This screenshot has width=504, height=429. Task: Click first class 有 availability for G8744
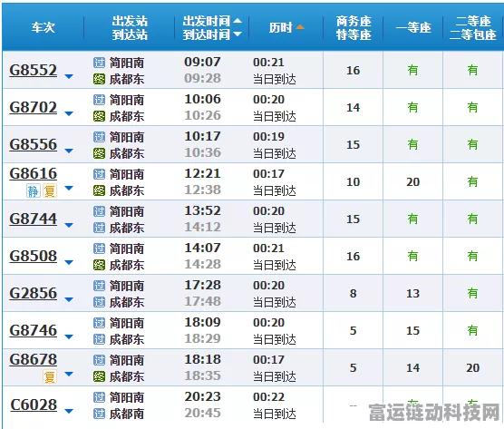412,219
